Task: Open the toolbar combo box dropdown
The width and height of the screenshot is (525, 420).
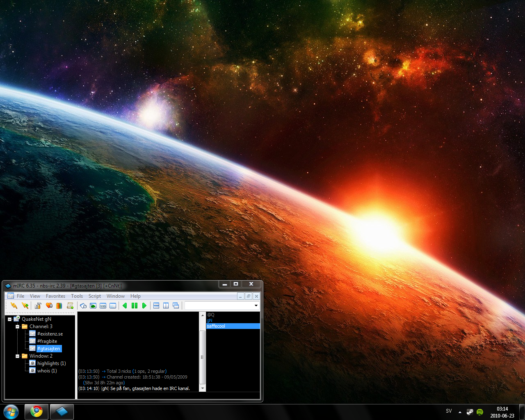Action: coord(256,306)
